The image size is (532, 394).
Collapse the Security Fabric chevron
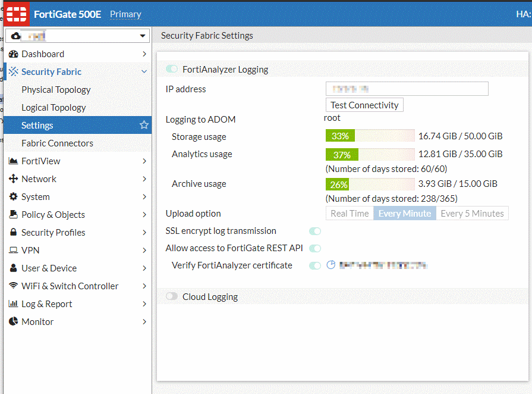click(144, 71)
